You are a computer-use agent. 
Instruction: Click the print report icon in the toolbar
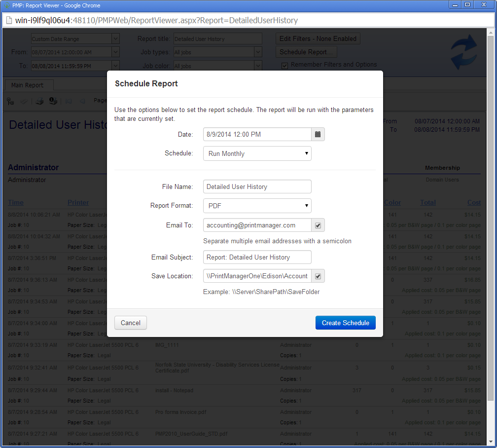(x=40, y=101)
